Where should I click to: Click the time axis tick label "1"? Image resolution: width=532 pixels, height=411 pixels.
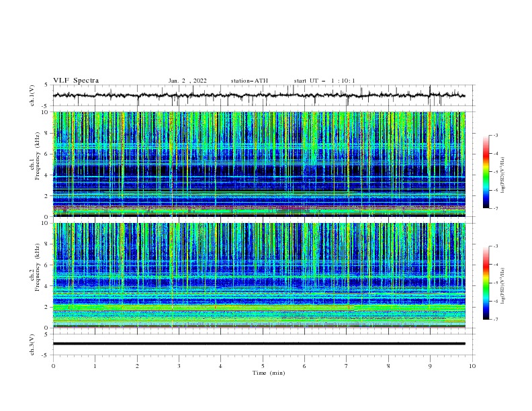point(95,366)
